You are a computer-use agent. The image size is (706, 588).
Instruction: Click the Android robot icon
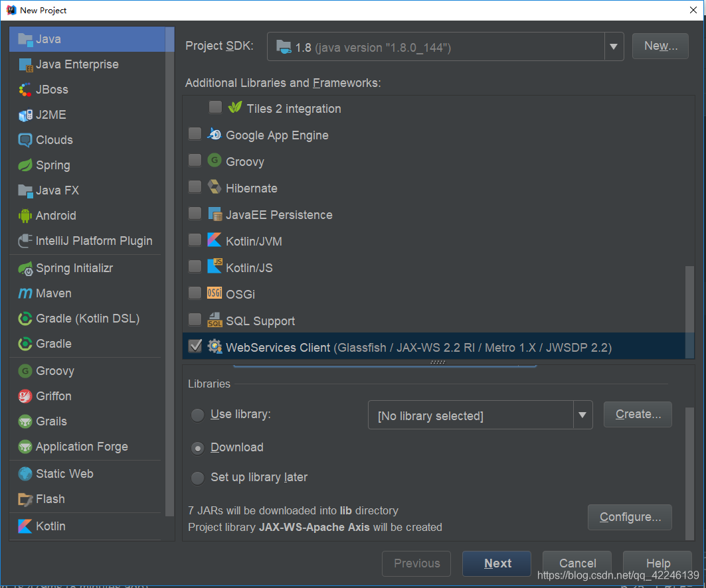click(25, 216)
